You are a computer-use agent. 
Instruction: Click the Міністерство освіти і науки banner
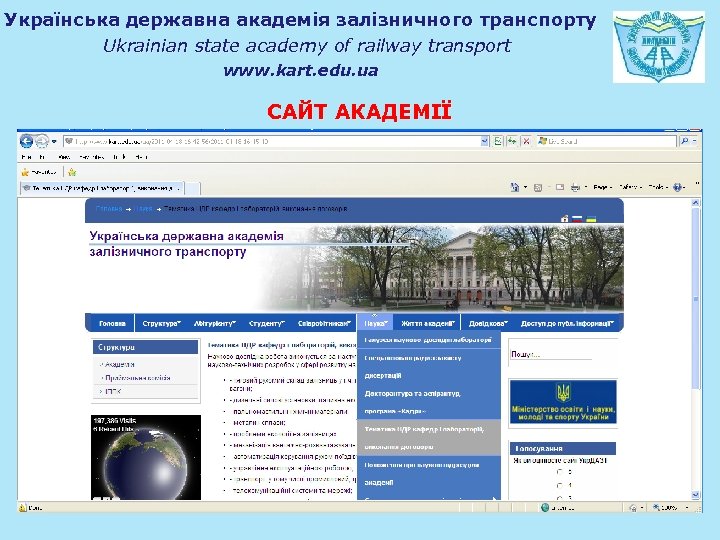[x=563, y=402]
